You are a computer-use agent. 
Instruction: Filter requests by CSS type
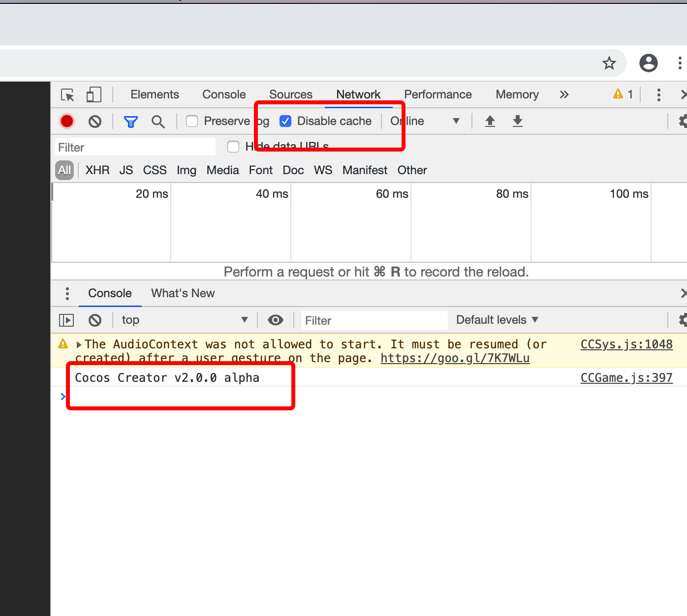155,170
